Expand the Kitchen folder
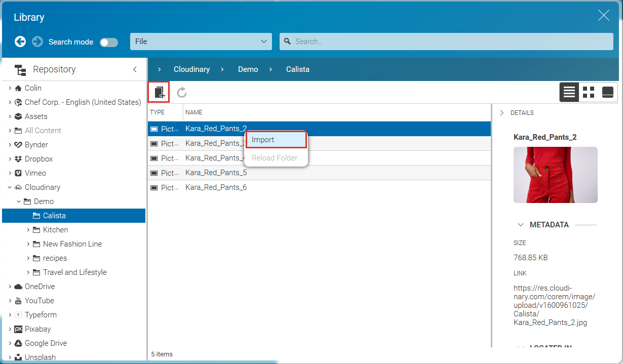Image resolution: width=623 pixels, height=364 pixels. click(29, 229)
